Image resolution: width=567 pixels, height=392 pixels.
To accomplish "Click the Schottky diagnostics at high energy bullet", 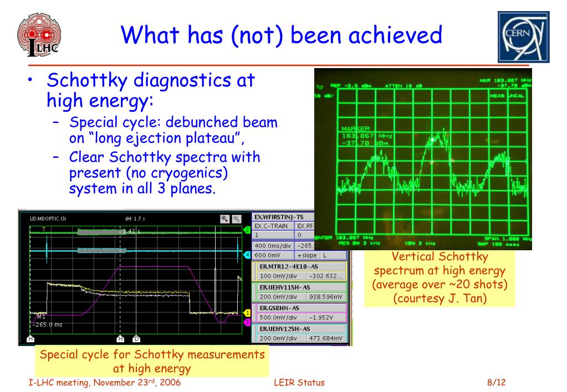I will point(151,90).
